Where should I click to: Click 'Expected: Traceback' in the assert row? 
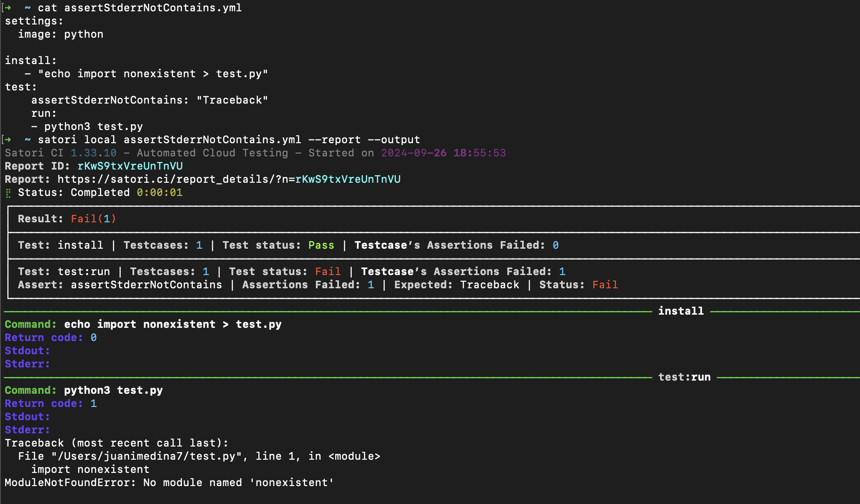pos(456,285)
